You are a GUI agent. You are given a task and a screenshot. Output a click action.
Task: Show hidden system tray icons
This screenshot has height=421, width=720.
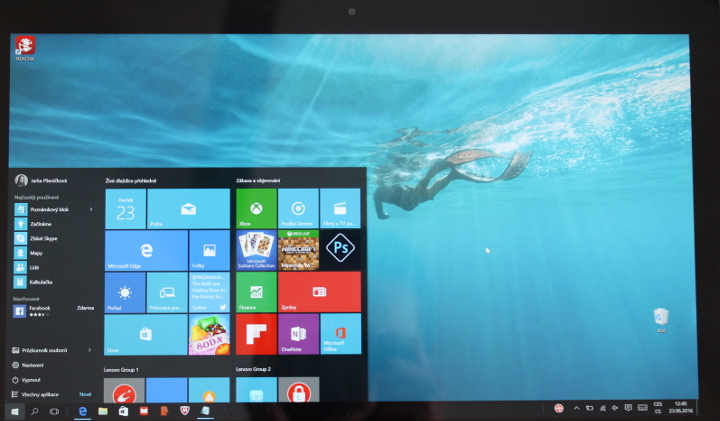point(576,408)
